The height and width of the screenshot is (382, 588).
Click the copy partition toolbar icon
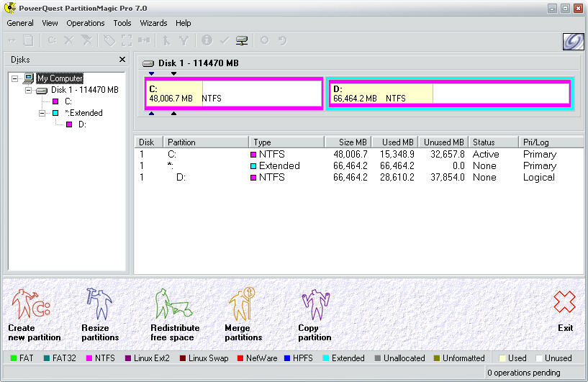(x=29, y=40)
